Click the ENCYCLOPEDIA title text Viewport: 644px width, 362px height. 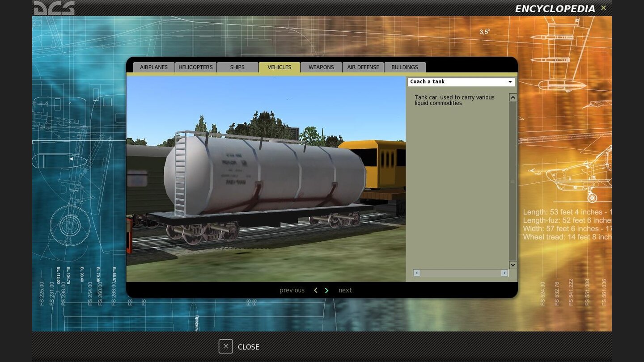click(555, 9)
